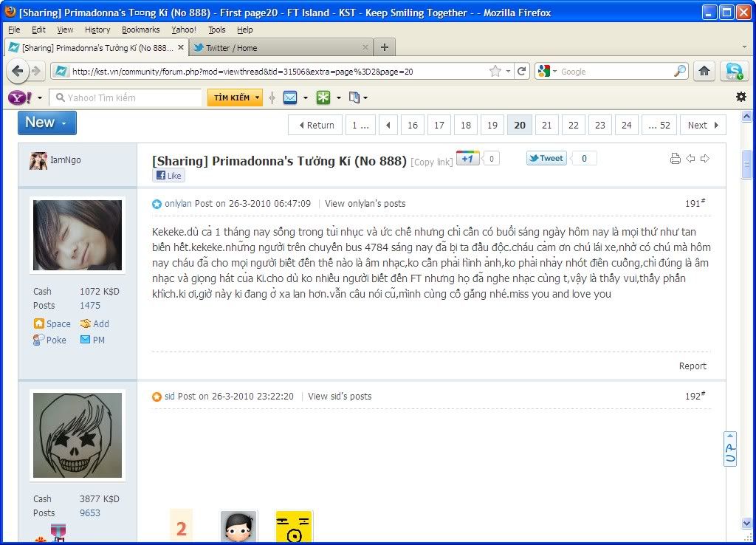Open the page icon dropdown arrow
756x545 pixels.
[365, 98]
